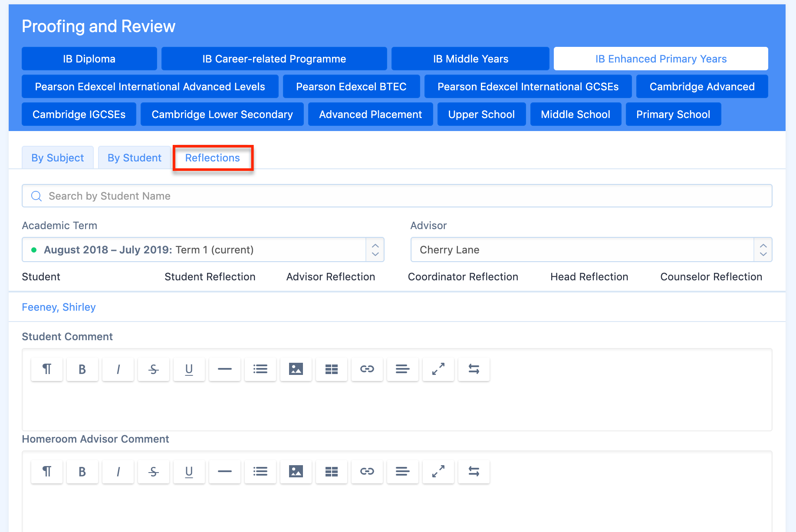Open text alignment in Student Comment editor
The height and width of the screenshot is (532, 796).
tap(403, 369)
